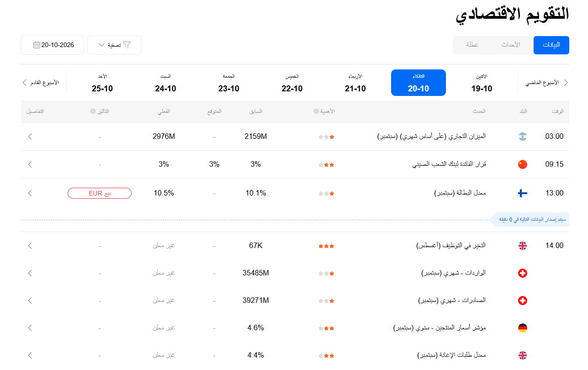Select الأحد 25-10 day tab
Image resolution: width=588 pixels, height=370 pixels.
(102, 83)
